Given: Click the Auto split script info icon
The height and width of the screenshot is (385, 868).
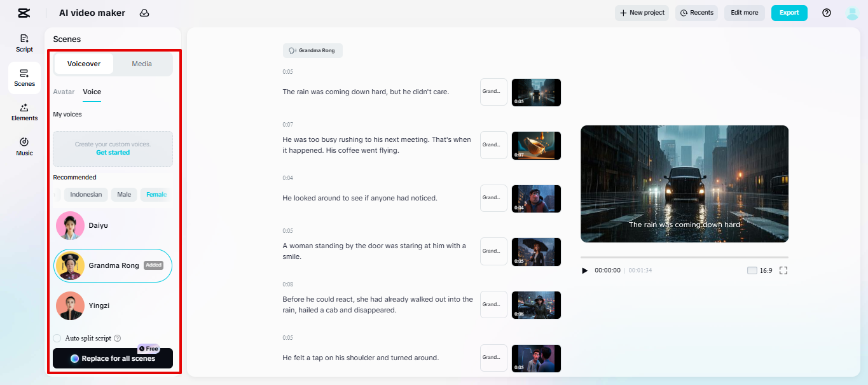Looking at the screenshot, I should click(x=117, y=339).
